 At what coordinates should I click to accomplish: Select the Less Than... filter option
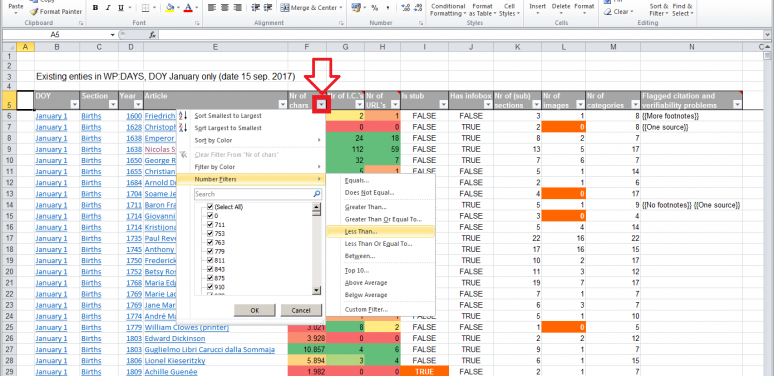[x=380, y=231]
